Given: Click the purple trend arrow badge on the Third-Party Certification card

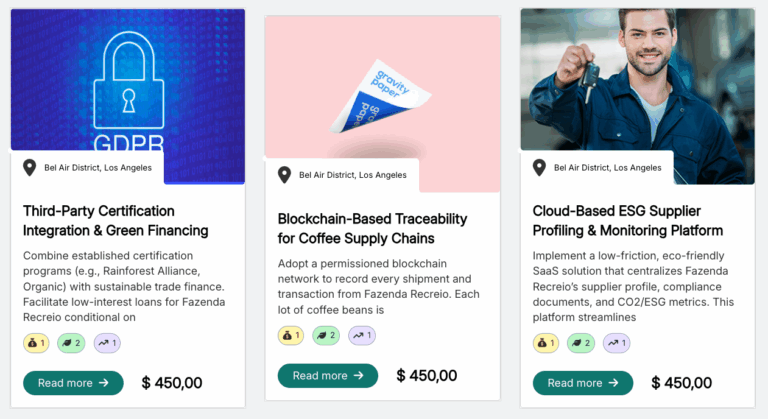Looking at the screenshot, I should click(107, 343).
